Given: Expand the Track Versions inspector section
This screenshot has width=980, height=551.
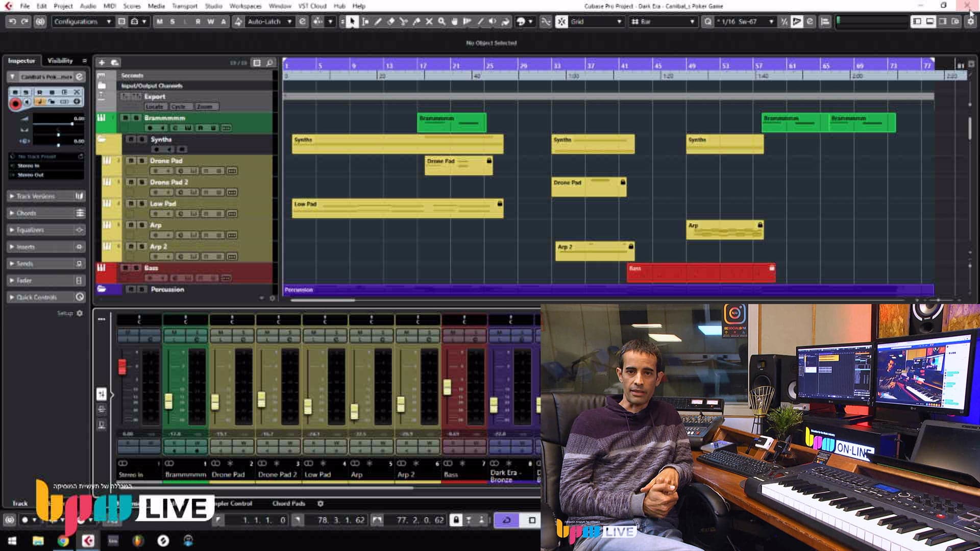Looking at the screenshot, I should (x=46, y=196).
